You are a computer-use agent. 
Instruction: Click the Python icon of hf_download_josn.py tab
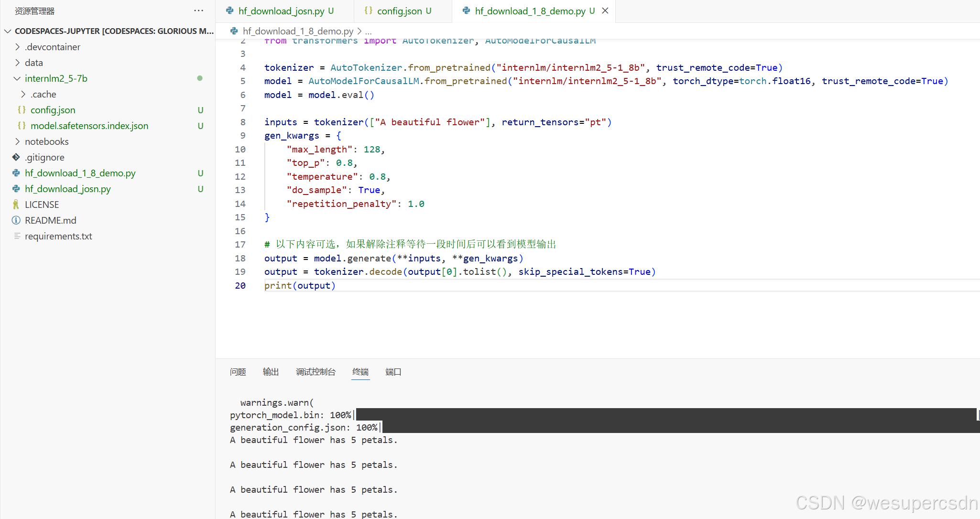pos(230,11)
